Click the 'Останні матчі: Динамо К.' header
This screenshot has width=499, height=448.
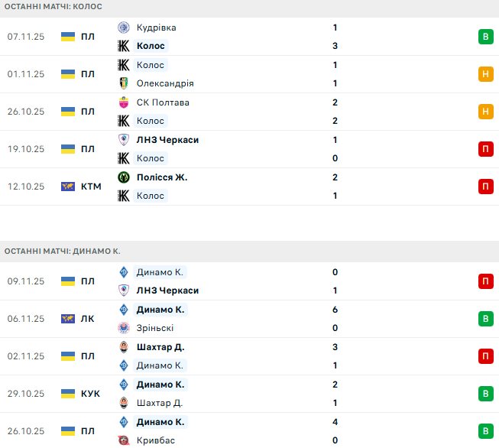pos(62,251)
